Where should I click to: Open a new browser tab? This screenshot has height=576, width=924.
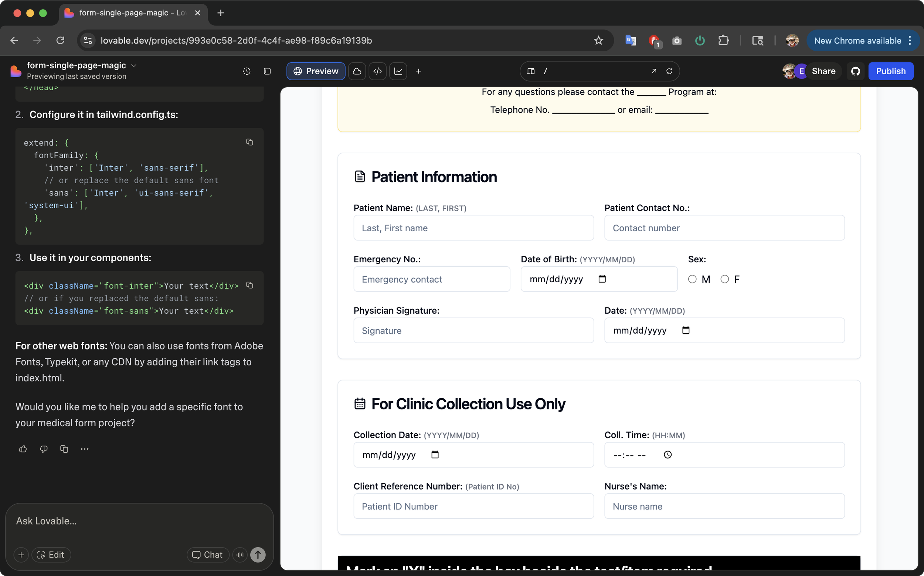[x=220, y=13]
